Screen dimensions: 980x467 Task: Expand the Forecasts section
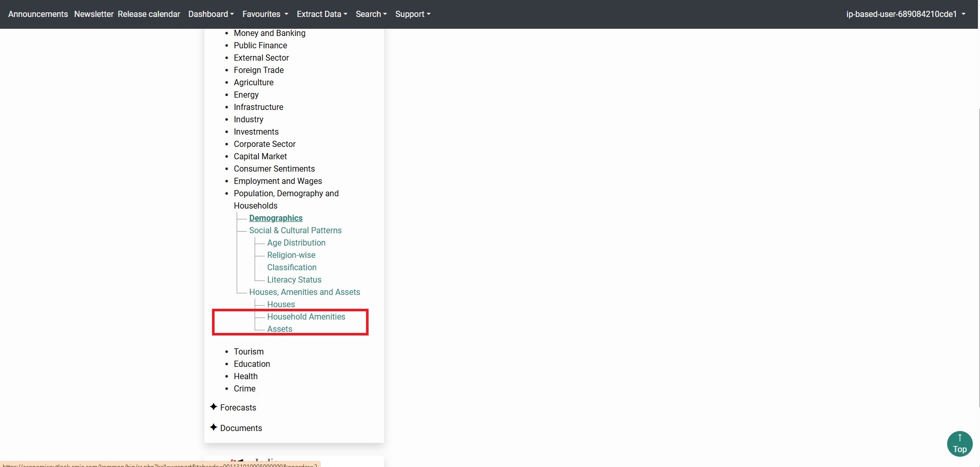pyautogui.click(x=238, y=407)
